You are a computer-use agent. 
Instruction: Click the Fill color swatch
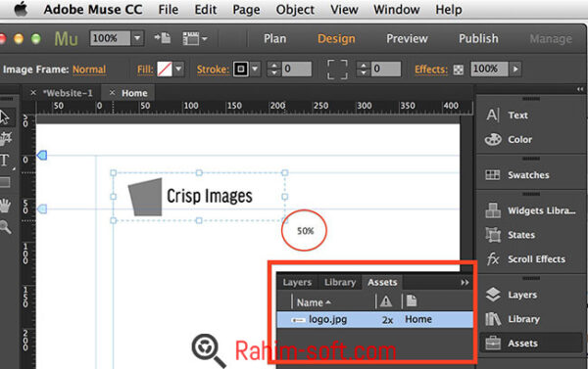click(165, 69)
